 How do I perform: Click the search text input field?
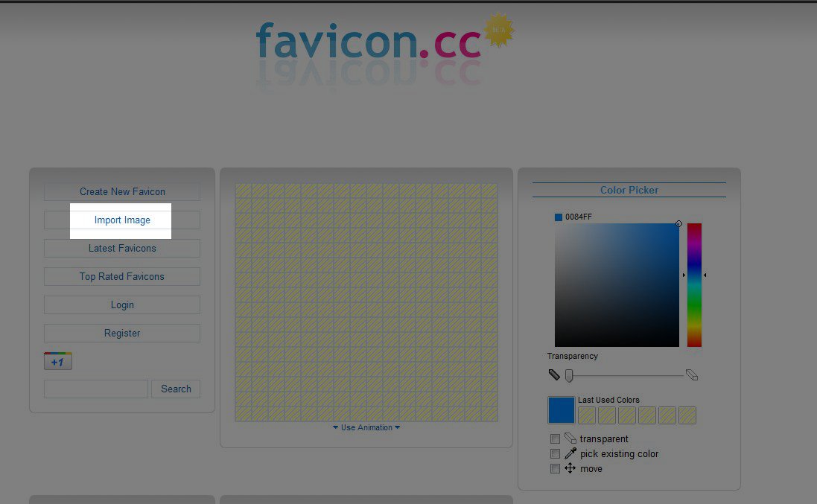(96, 389)
